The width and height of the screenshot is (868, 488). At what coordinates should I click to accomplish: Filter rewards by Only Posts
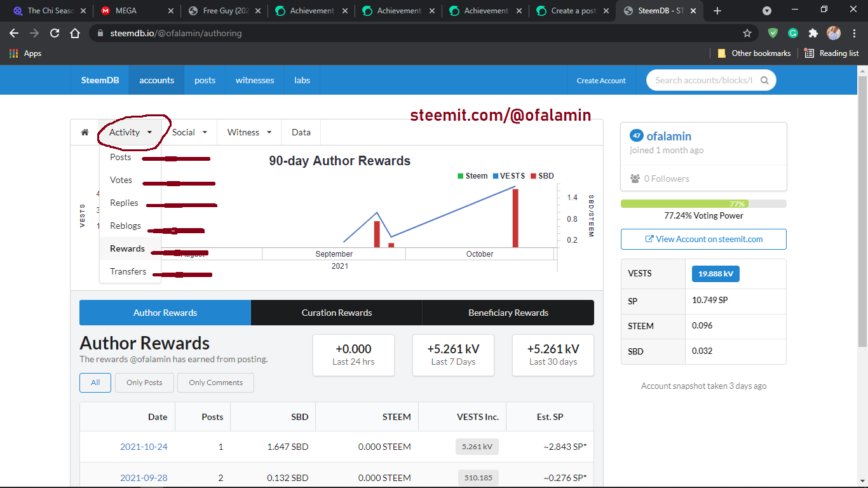(x=144, y=383)
